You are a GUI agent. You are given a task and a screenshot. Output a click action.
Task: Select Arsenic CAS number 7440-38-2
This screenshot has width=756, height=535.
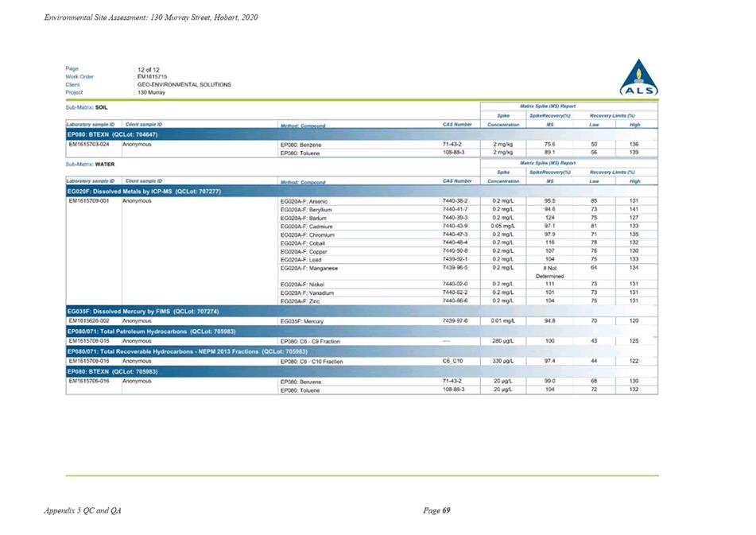click(x=455, y=201)
